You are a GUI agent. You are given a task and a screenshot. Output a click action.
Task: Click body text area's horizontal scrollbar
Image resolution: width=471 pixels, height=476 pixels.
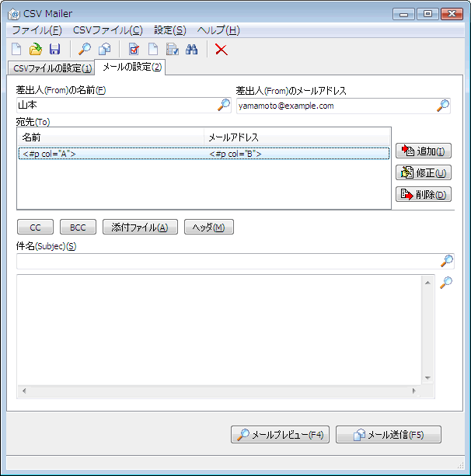pyautogui.click(x=219, y=391)
